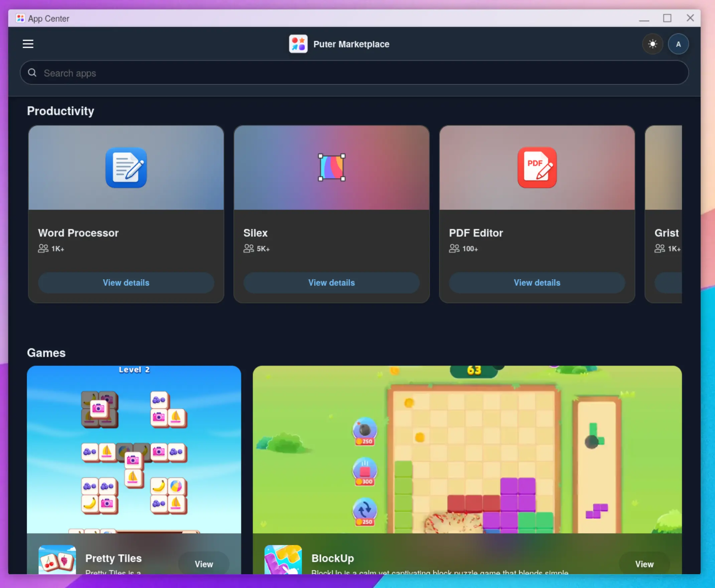This screenshot has width=715, height=588.
Task: View details for Word Processor
Action: click(126, 283)
